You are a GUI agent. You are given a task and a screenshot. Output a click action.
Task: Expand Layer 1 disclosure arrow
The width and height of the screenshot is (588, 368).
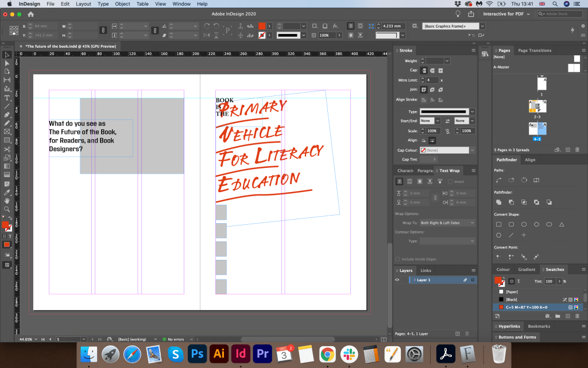(x=414, y=280)
